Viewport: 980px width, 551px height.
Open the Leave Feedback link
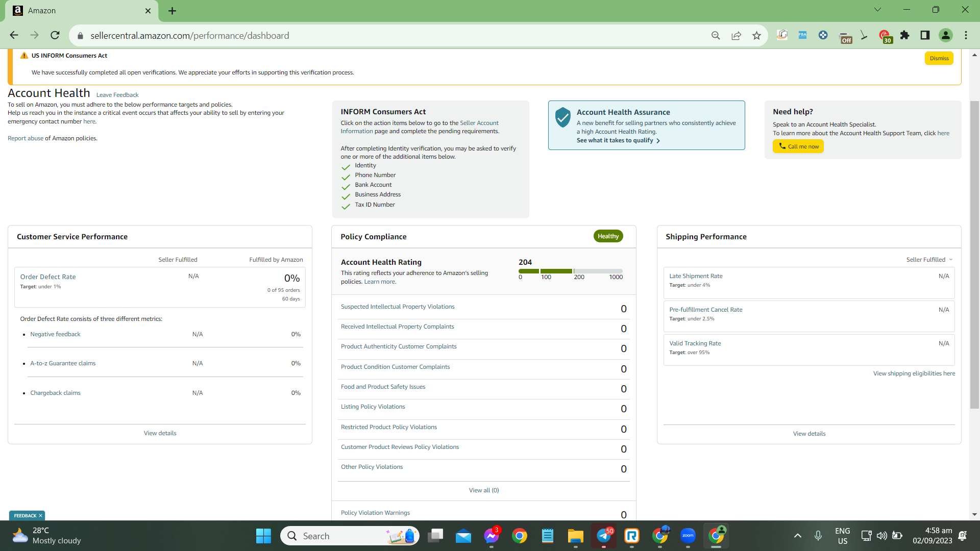(x=117, y=95)
